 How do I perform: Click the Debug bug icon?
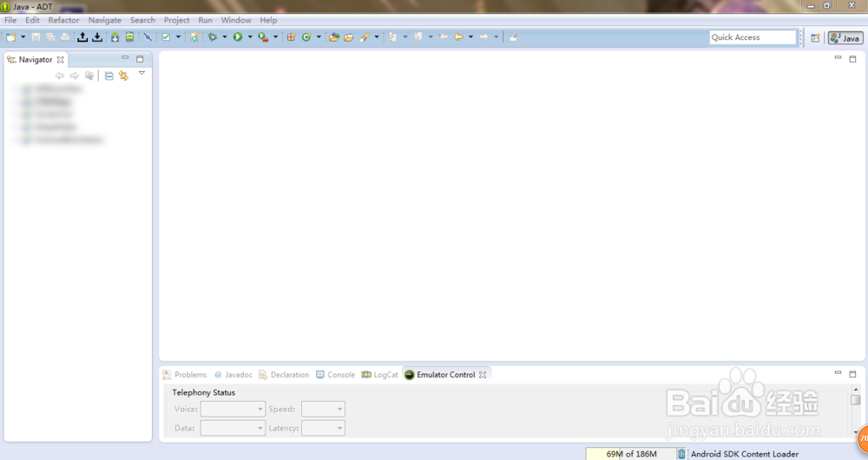tap(213, 37)
